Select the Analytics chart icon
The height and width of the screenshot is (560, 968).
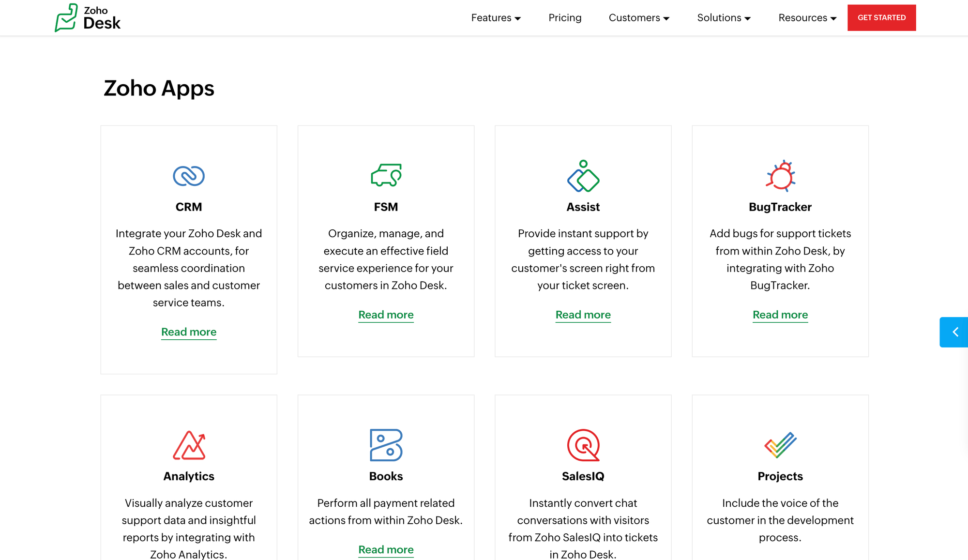tap(188, 445)
